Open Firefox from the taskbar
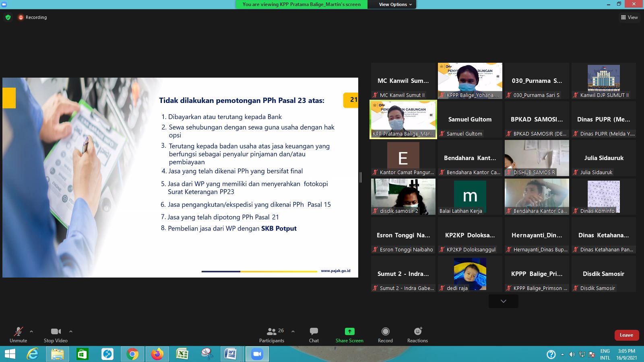 pyautogui.click(x=157, y=354)
